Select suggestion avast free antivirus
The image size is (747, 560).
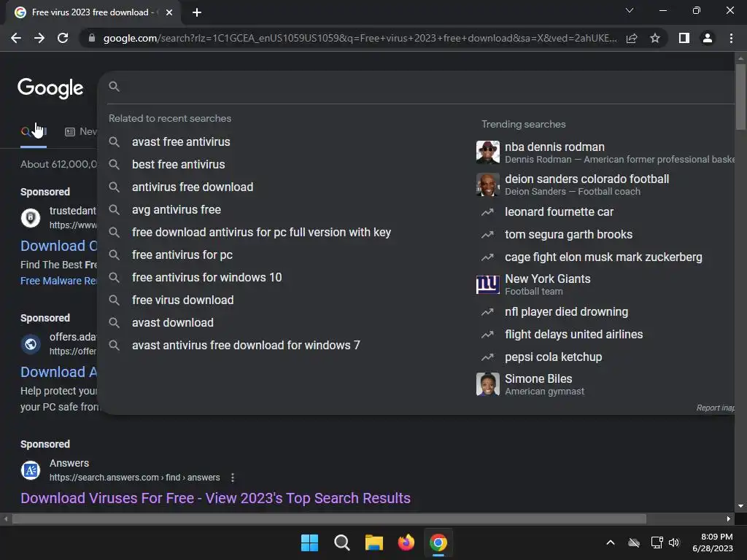181,142
